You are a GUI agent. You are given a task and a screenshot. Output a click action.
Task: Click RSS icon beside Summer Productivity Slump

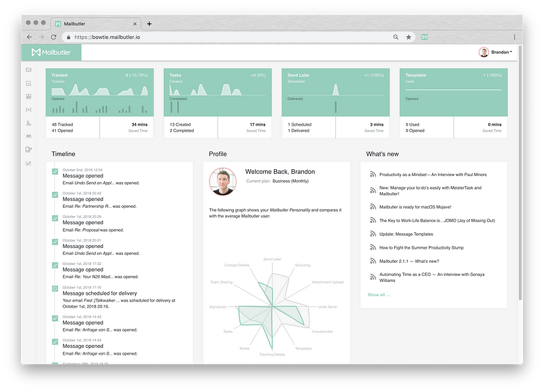[373, 247]
